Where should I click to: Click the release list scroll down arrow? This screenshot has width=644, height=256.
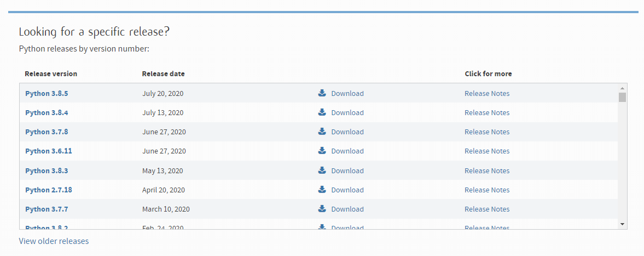622,224
